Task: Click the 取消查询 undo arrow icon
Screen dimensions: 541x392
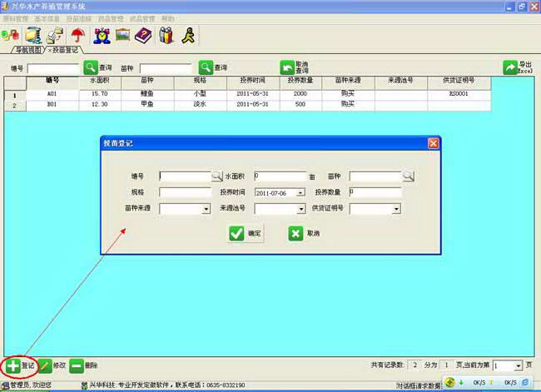Action: (286, 67)
